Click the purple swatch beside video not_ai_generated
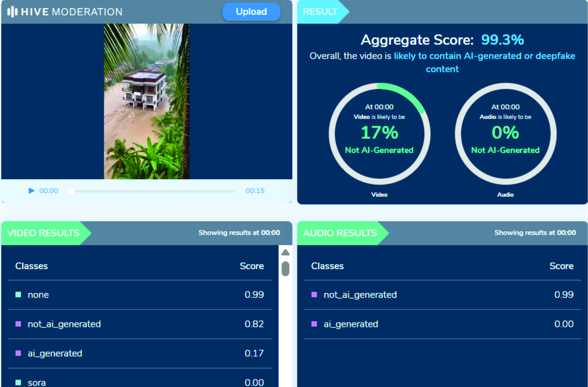588x387 pixels. pyautogui.click(x=18, y=324)
